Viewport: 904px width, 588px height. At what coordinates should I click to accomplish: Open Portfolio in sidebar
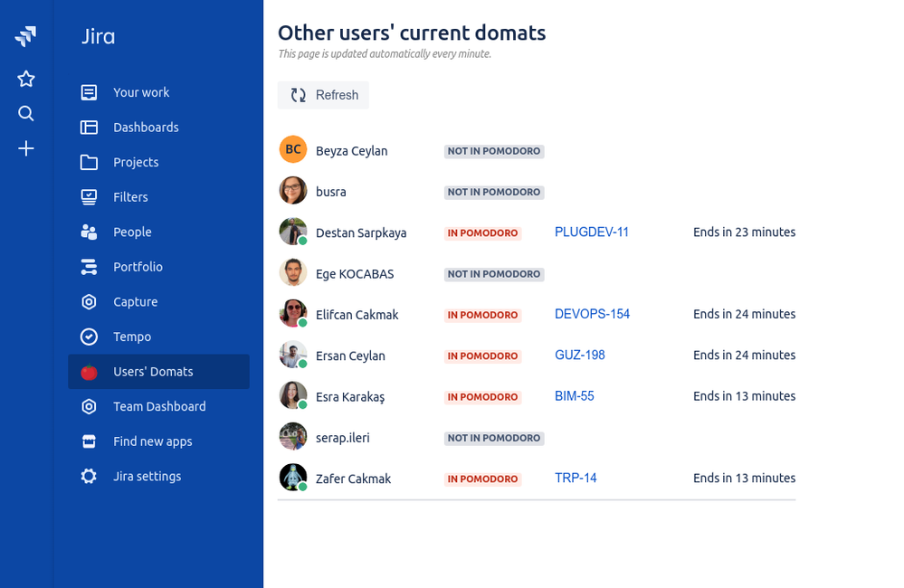(x=158, y=267)
